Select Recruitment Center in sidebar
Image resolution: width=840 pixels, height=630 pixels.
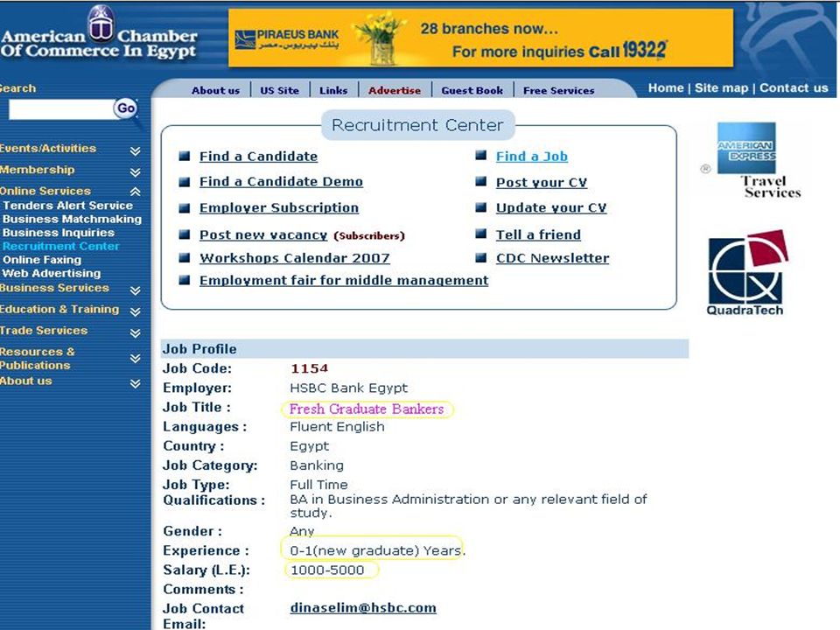(60, 246)
